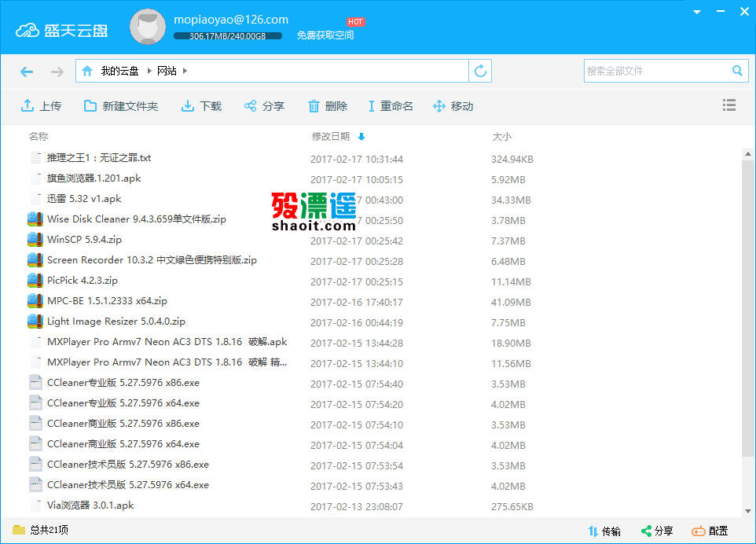Sort by 修改日期 column header
Screen dimensions: 756x544
click(331, 137)
